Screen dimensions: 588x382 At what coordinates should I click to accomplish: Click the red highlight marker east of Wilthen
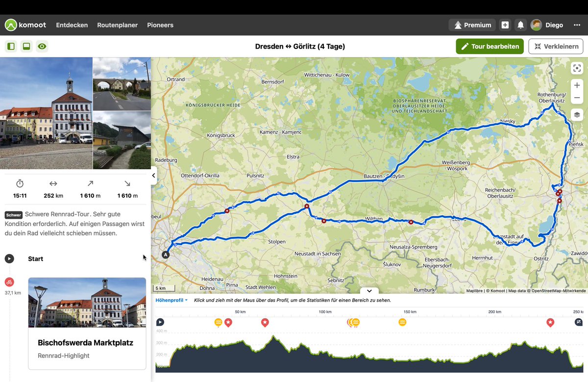(411, 222)
